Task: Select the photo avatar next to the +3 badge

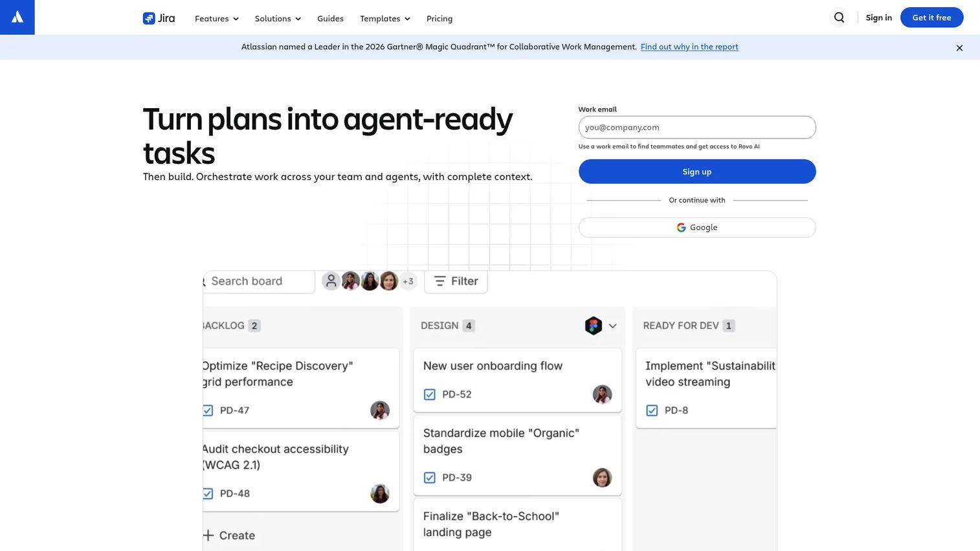Action: (389, 281)
